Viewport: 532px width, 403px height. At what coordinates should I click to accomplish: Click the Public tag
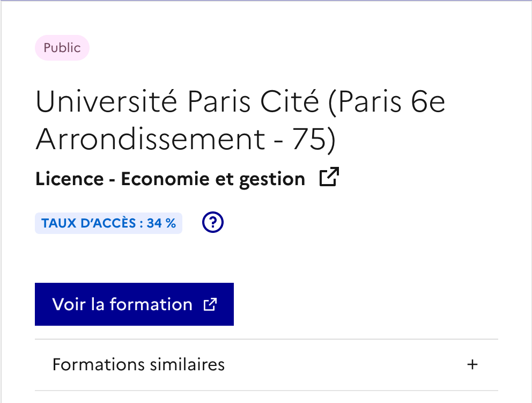pos(62,48)
